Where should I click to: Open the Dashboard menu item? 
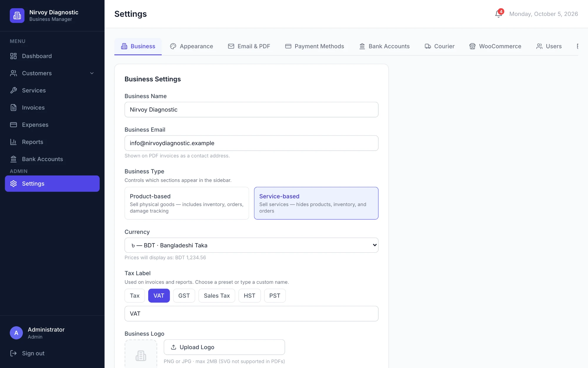(52, 56)
